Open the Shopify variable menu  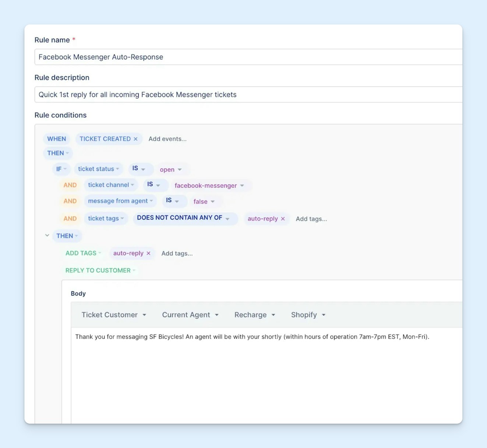308,315
